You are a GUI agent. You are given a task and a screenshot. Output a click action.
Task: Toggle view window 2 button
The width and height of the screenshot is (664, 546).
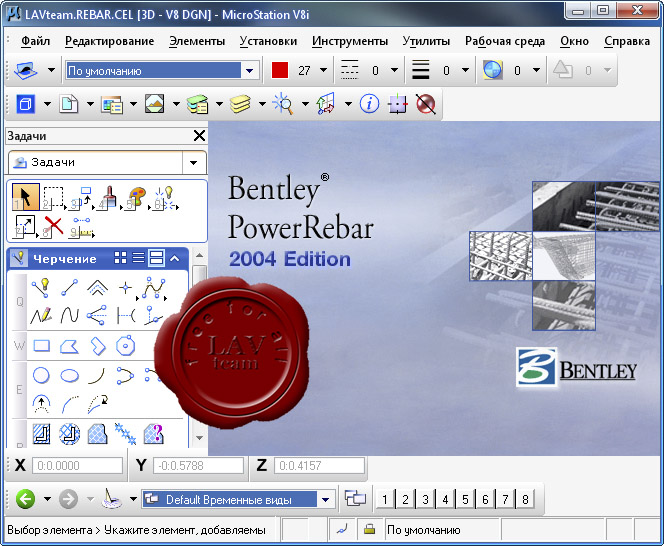point(405,499)
